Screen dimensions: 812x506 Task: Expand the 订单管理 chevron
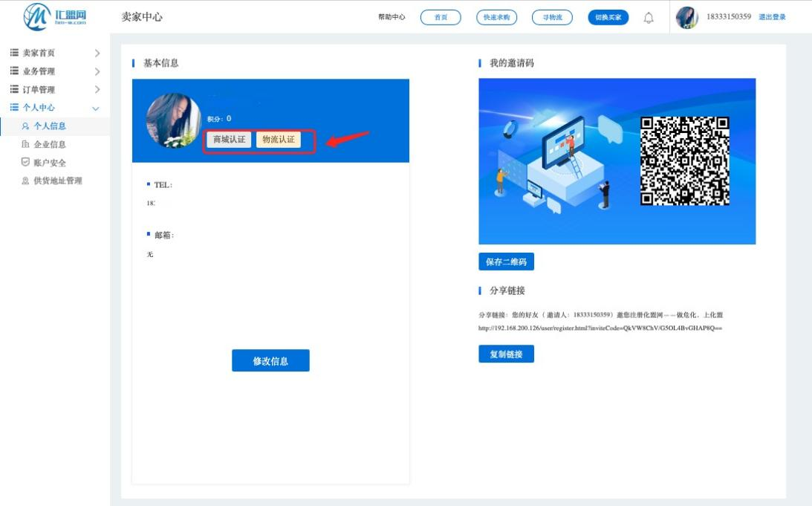[97, 90]
